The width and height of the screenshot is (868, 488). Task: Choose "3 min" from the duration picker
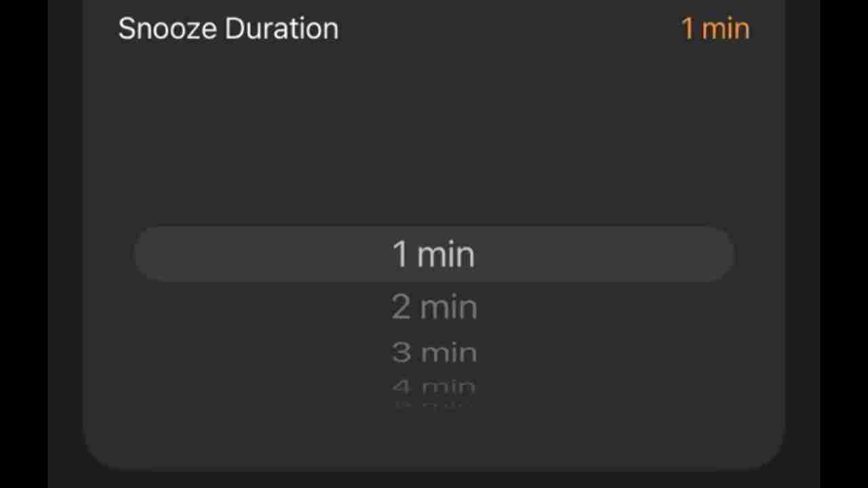click(434, 352)
